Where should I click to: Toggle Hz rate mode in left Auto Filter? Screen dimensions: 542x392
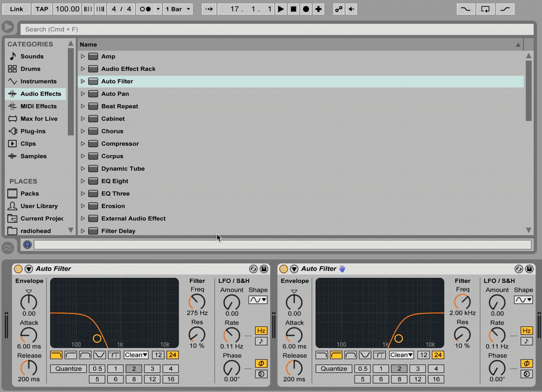[261, 330]
